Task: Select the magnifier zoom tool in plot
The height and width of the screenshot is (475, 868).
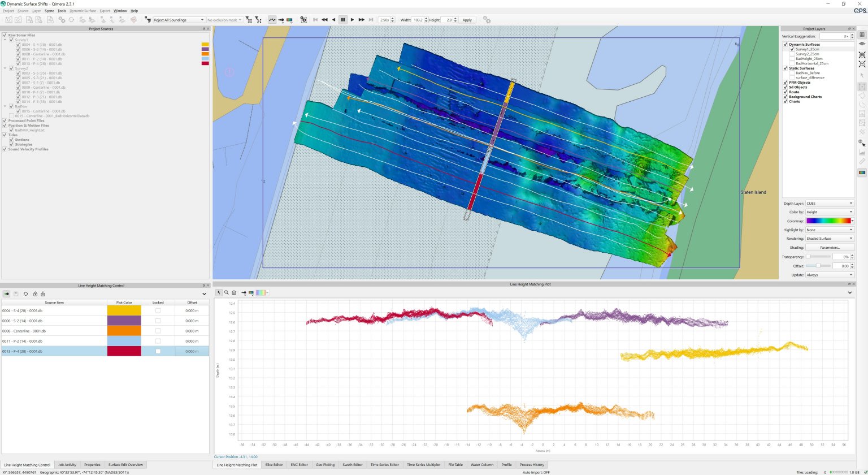Action: [227, 293]
